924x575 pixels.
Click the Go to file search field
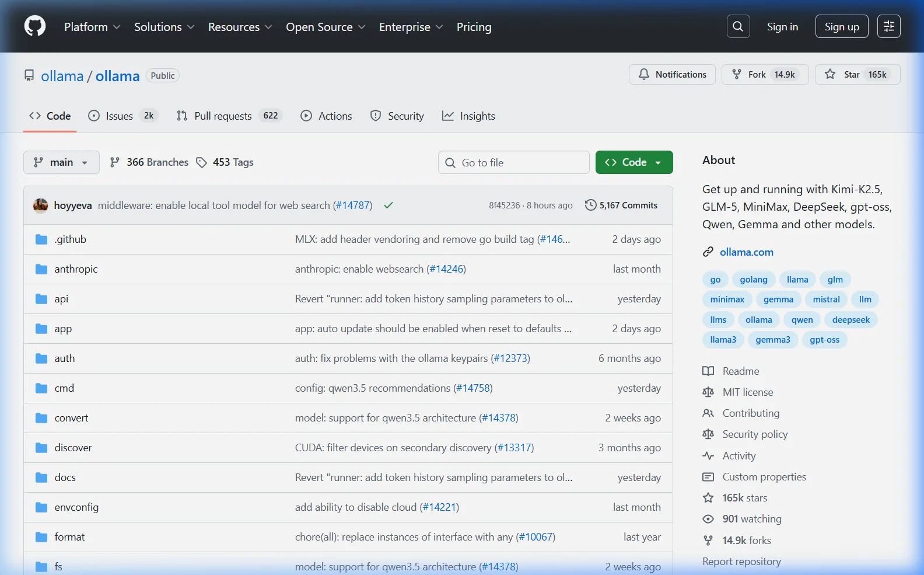[x=513, y=162]
